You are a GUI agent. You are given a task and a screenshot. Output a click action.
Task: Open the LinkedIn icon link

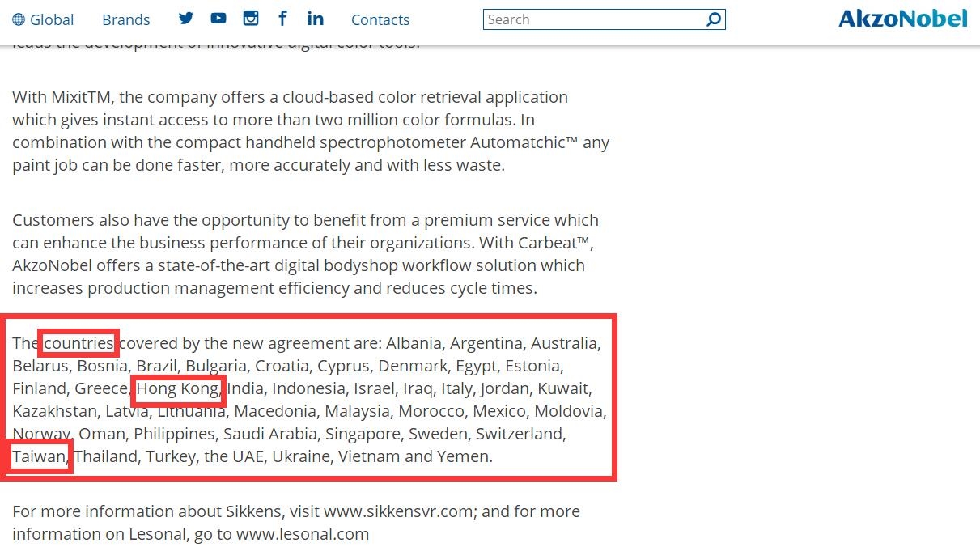point(316,19)
